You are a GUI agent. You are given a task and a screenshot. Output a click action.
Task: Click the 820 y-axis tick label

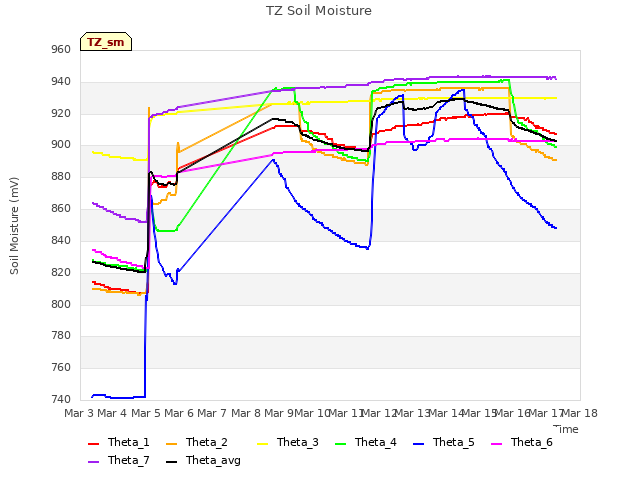61,273
